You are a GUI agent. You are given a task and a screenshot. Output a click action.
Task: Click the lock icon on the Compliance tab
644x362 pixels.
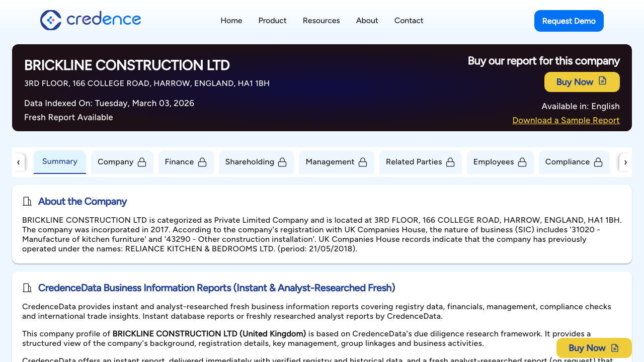coord(598,162)
